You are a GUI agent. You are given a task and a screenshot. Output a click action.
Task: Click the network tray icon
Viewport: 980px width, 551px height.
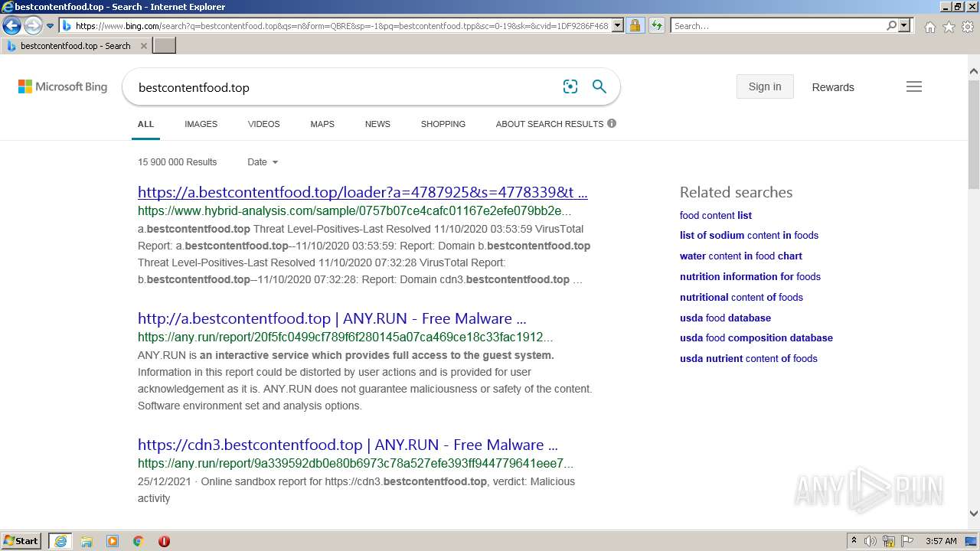coord(889,541)
